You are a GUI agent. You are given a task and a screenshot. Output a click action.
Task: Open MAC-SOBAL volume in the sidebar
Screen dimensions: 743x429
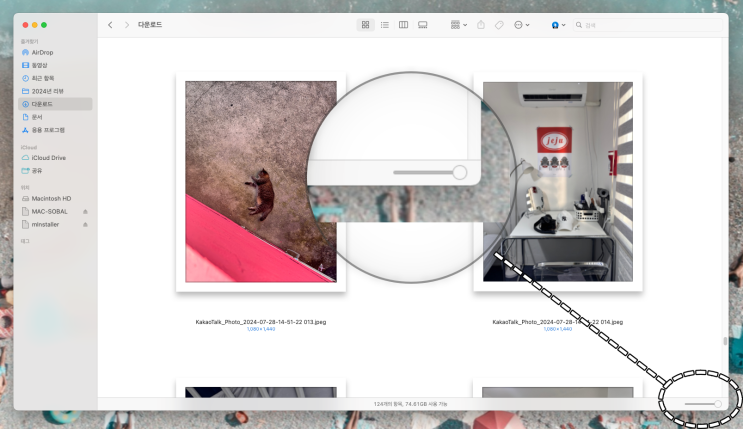pos(55,211)
